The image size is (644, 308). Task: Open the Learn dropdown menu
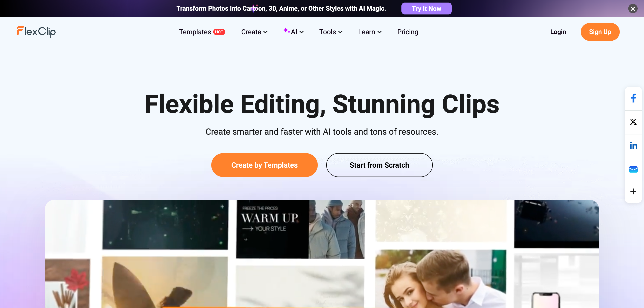click(x=369, y=32)
